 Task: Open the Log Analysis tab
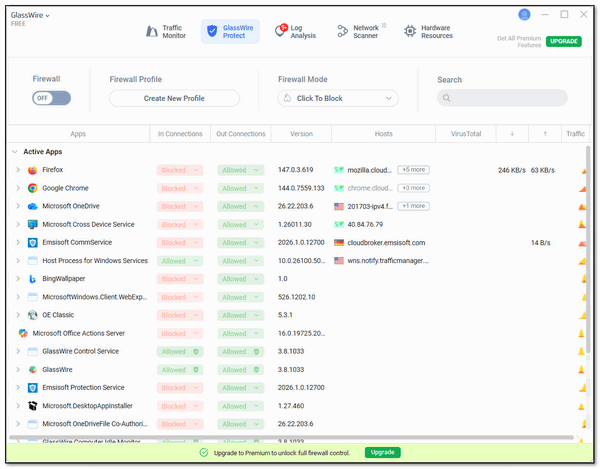(295, 31)
